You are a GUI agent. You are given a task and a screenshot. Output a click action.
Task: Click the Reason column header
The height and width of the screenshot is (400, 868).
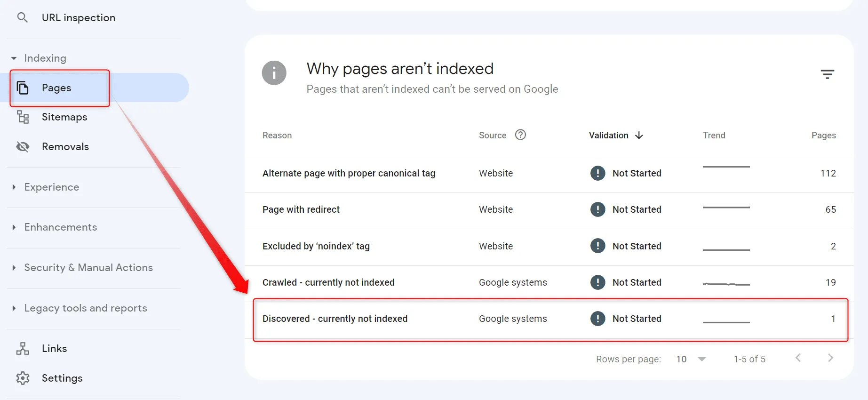[x=277, y=136]
